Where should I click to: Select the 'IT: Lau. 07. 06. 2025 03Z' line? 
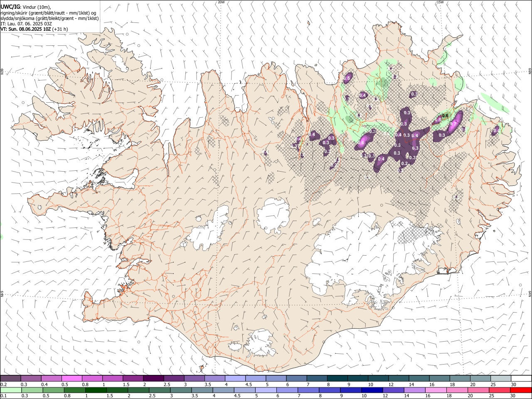coord(26,24)
